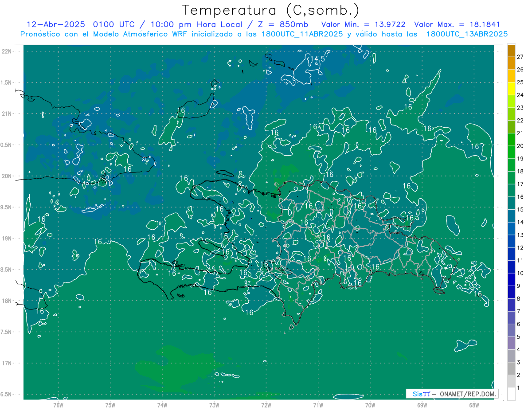Click the Valor Max. = 18.1841 readout
The image size is (532, 411).
[x=457, y=24]
